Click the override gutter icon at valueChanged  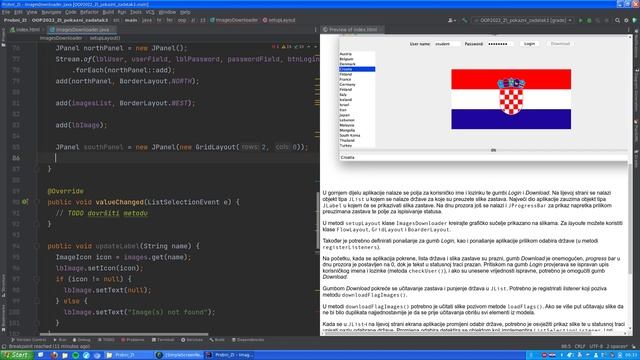click(x=25, y=202)
